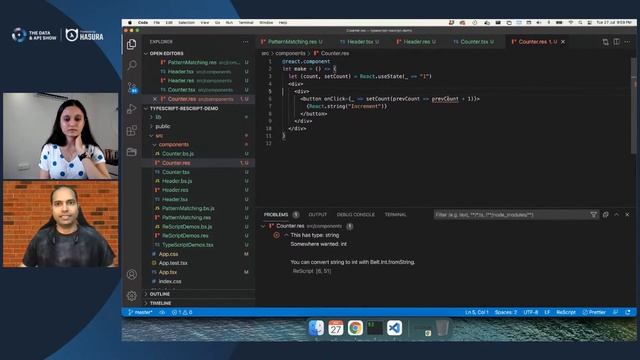Image resolution: width=640 pixels, height=360 pixels.
Task: Open Chrome from the Dock
Action: tap(355, 328)
